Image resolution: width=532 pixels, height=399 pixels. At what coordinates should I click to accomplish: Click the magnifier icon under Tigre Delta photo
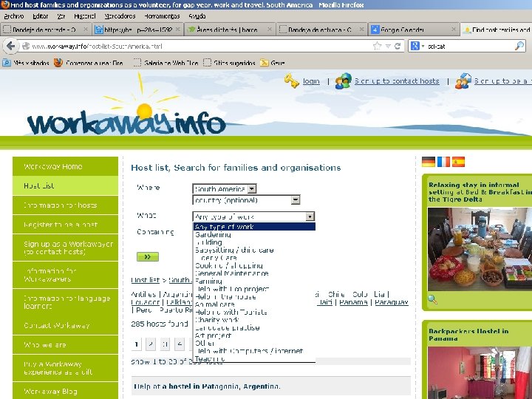click(432, 299)
